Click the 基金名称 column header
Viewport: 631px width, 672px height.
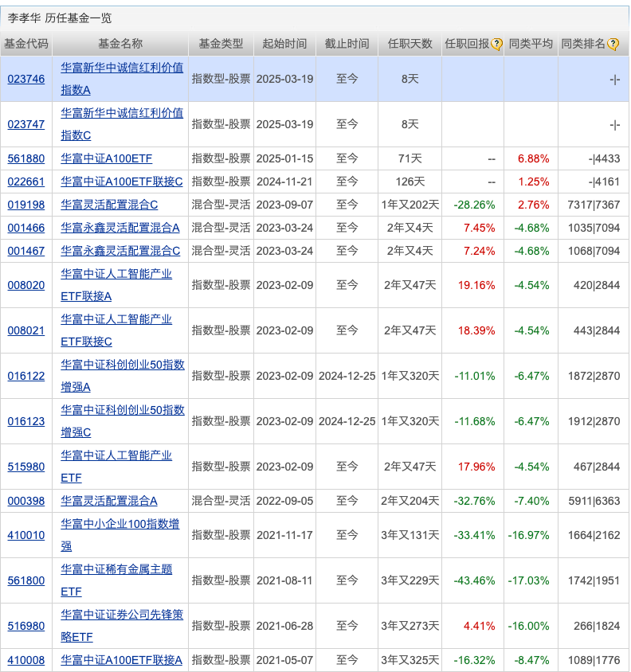120,44
